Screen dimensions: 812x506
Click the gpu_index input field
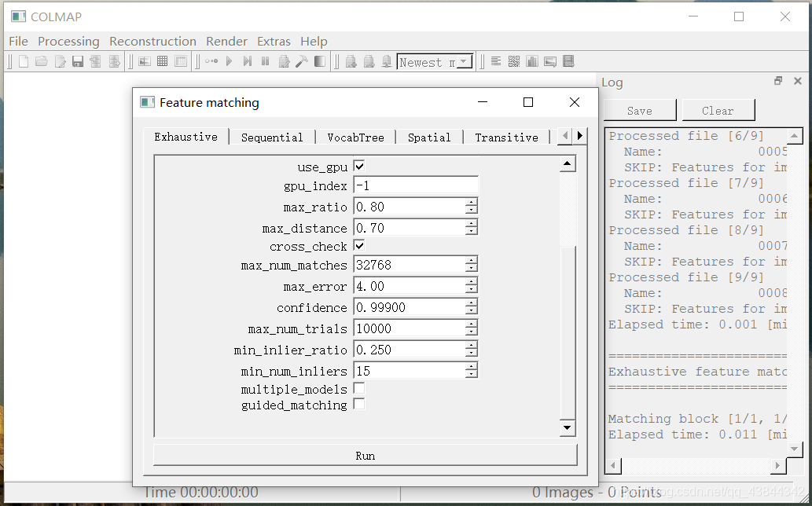click(x=416, y=185)
